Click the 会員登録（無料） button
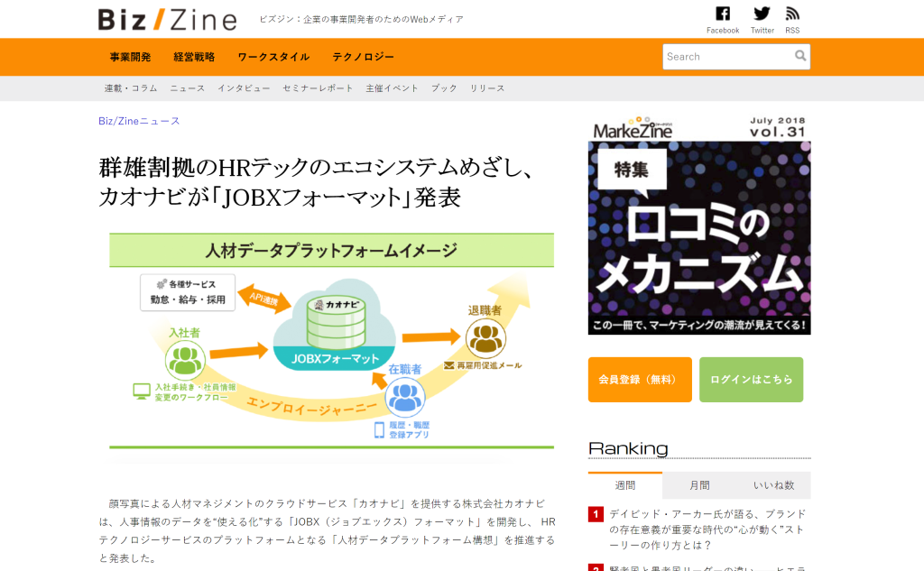The width and height of the screenshot is (924, 571). pos(640,380)
